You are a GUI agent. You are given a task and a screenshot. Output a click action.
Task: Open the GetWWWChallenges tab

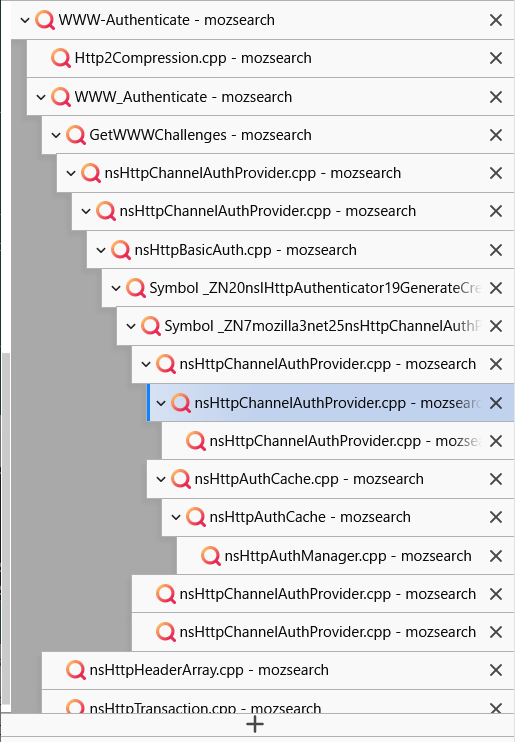[x=278, y=135]
